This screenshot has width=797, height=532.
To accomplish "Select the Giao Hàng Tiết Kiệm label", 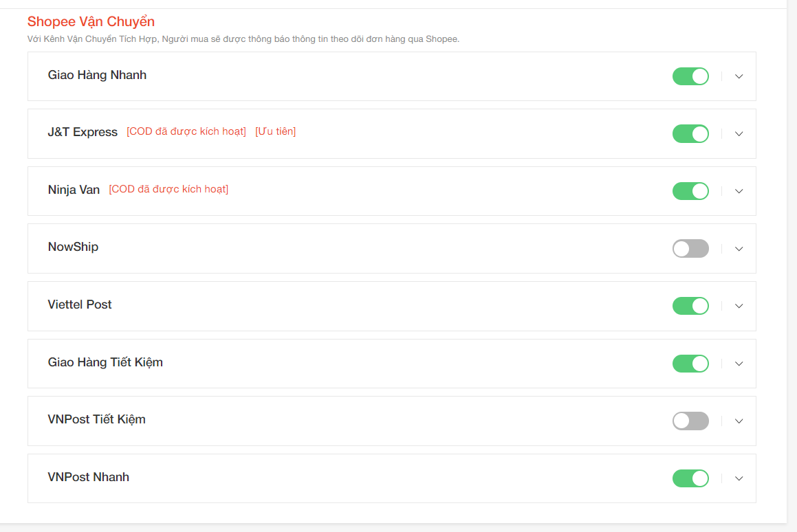I will point(105,362).
